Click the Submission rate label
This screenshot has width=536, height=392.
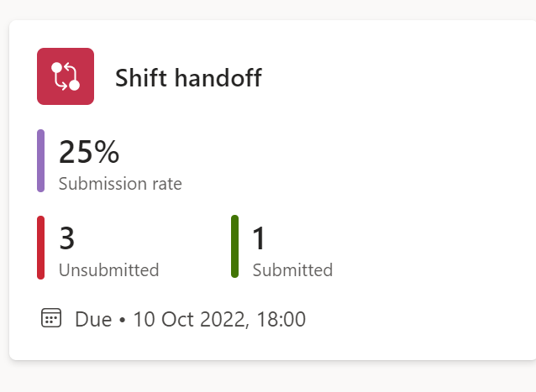click(x=120, y=184)
